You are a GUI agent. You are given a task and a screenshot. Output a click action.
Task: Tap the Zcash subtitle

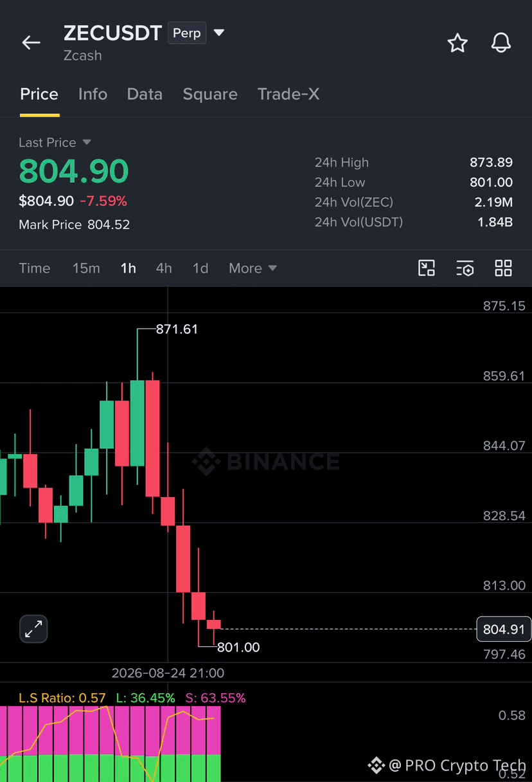click(83, 55)
